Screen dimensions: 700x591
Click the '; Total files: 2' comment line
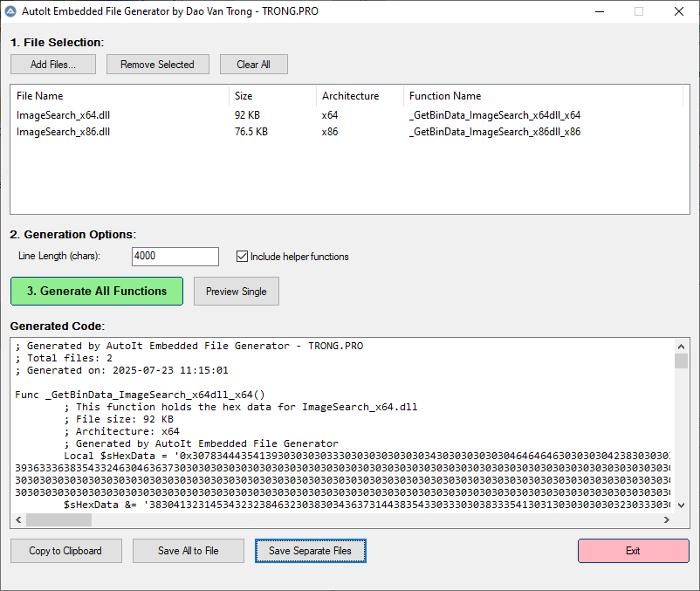64,358
